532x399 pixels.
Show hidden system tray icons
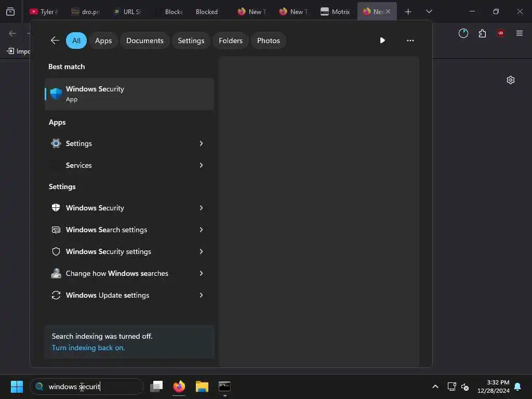435,387
